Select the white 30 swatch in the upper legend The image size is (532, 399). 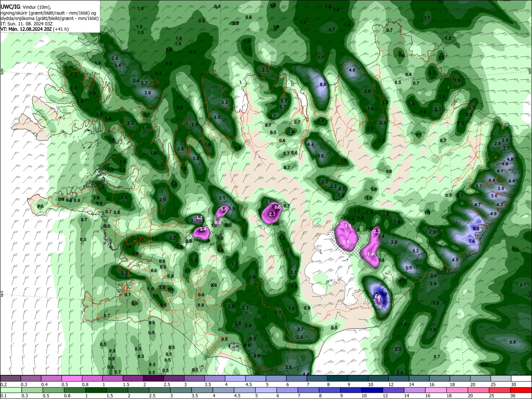[521, 379]
